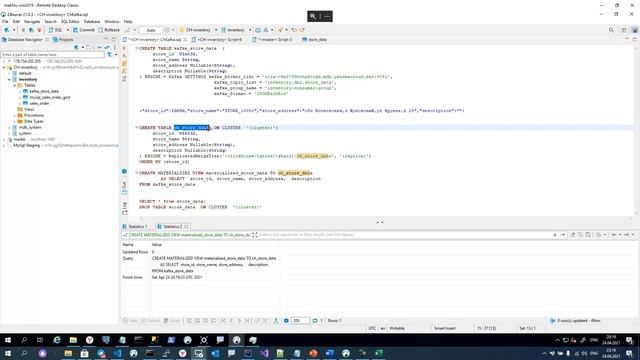The height and width of the screenshot is (360, 640).
Task: Click the red disconnect icon in toolbar
Action: pos(40,30)
